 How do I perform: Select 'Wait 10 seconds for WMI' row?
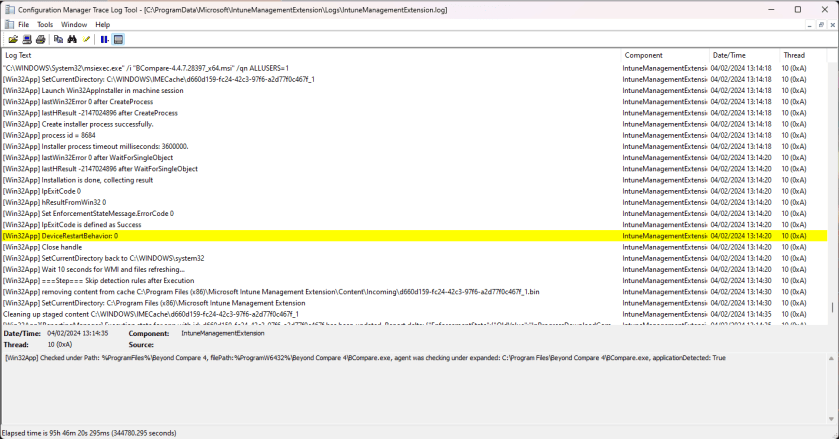coord(415,269)
